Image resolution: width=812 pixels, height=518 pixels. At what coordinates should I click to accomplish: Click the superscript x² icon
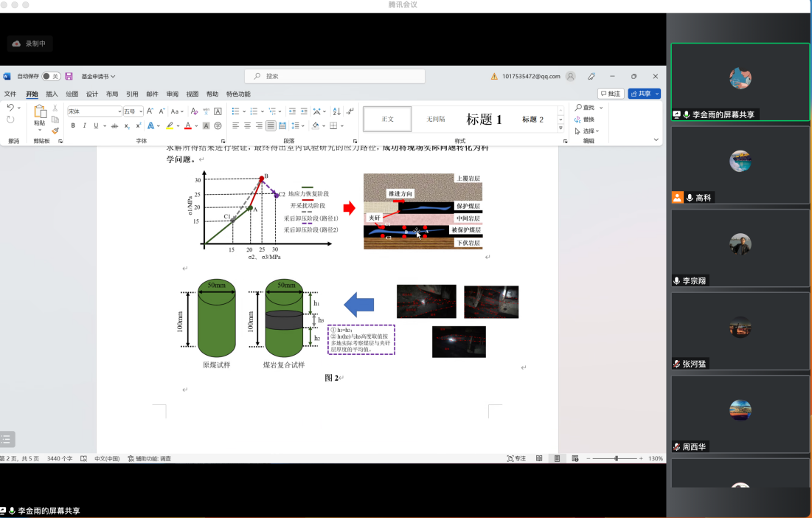click(x=138, y=126)
